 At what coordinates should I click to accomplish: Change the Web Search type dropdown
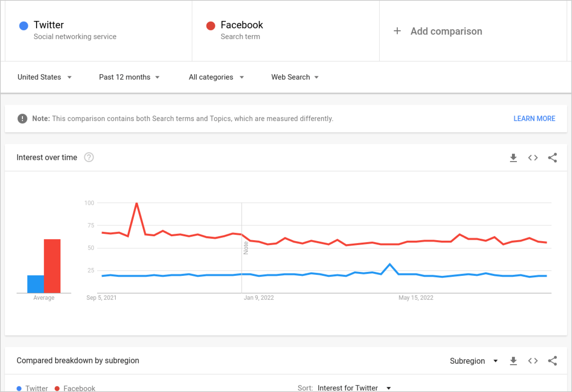295,77
